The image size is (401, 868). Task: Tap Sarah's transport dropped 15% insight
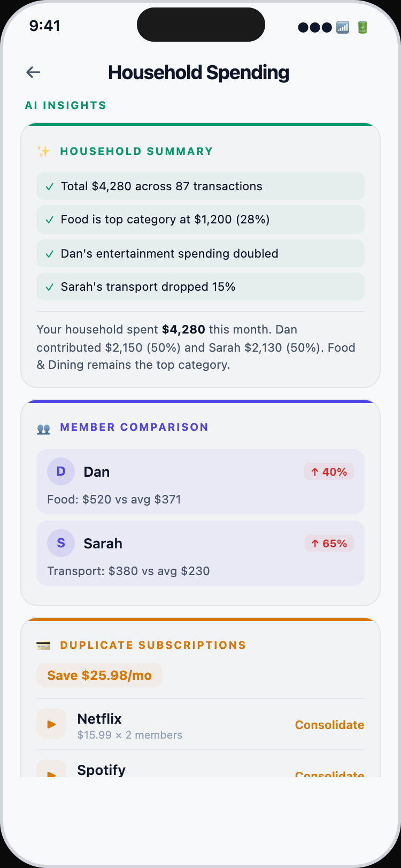[200, 287]
